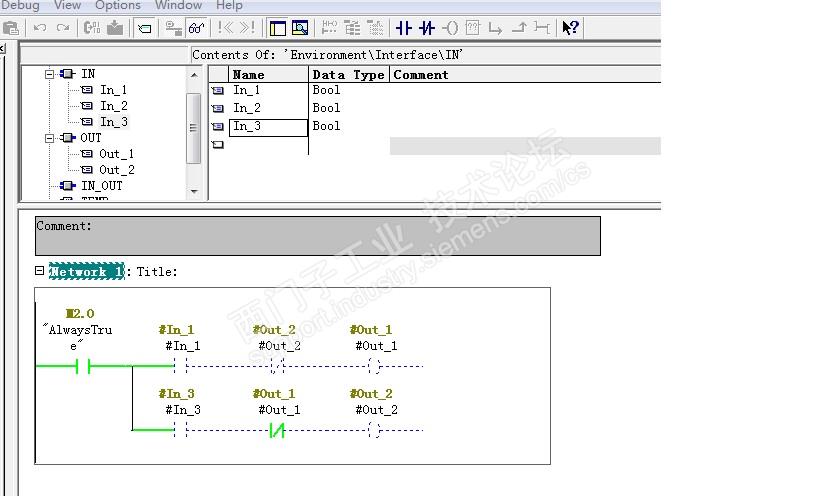Click the next error icon
The width and height of the screenshot is (819, 496).
point(248,27)
